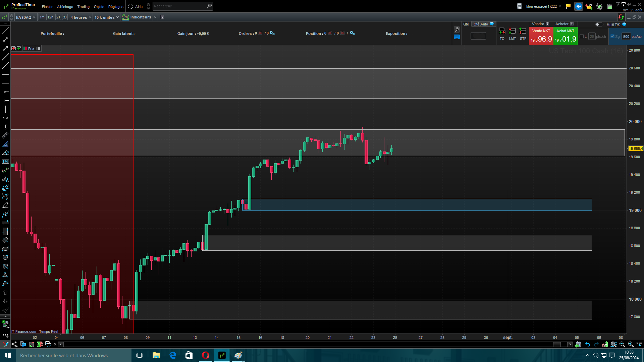644x362 pixels.
Task: Click the horizontal chart scrollbar track
Action: pyautogui.click(x=302, y=344)
